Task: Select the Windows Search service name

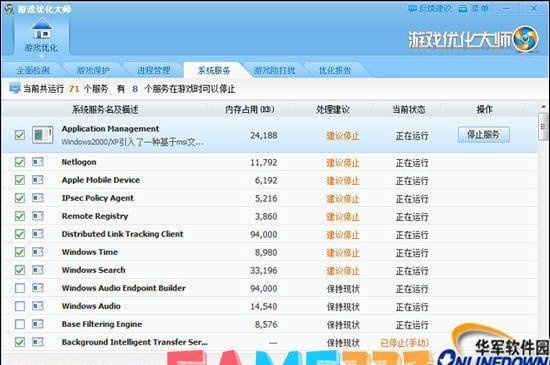Action: click(x=93, y=270)
